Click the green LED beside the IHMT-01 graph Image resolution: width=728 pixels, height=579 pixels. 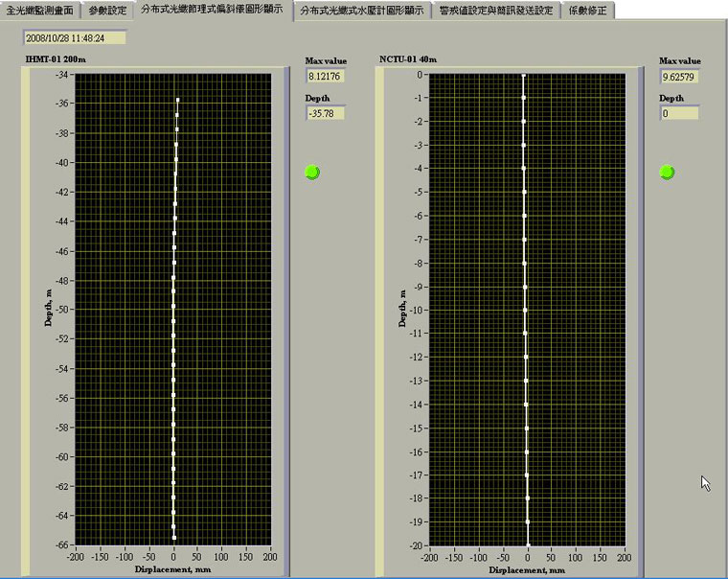(x=311, y=172)
